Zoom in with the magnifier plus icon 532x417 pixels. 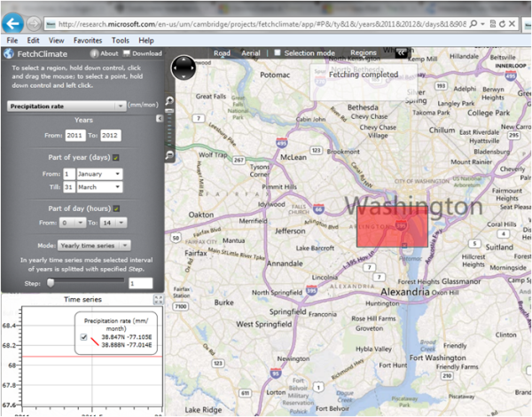pyautogui.click(x=169, y=100)
